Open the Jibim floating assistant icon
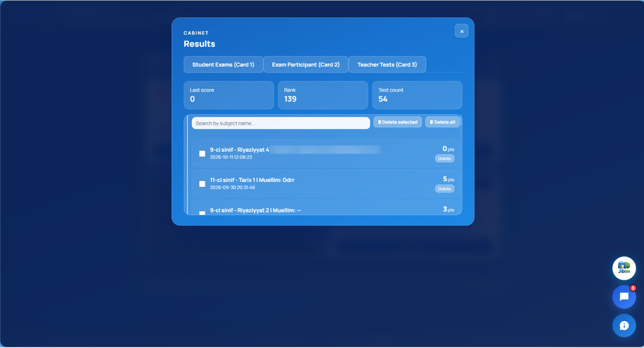Viewport: 644px width, 348px height. pyautogui.click(x=624, y=268)
